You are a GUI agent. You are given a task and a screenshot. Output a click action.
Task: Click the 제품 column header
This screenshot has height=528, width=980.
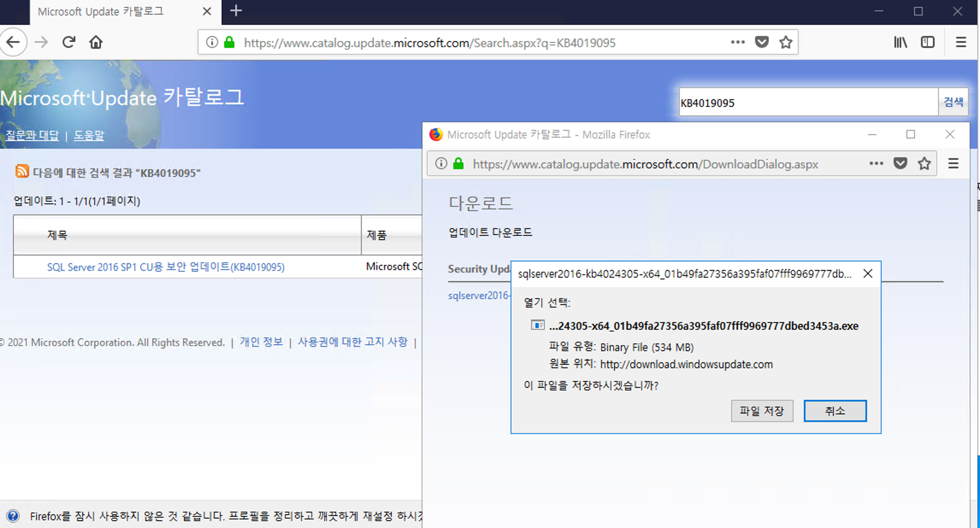click(x=392, y=235)
